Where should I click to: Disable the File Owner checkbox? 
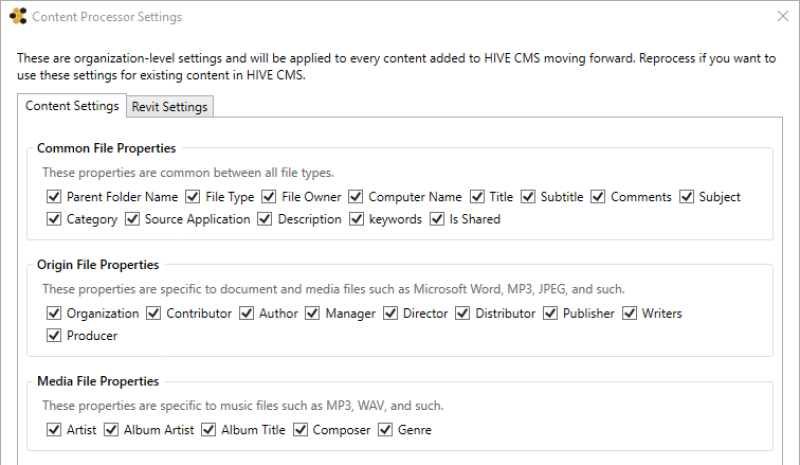pyautogui.click(x=269, y=197)
